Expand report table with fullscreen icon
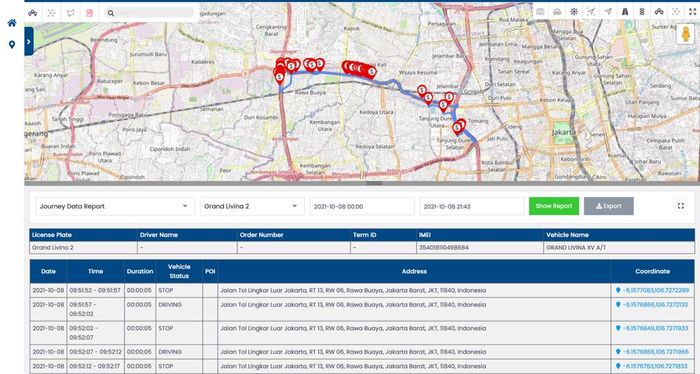 [x=681, y=206]
